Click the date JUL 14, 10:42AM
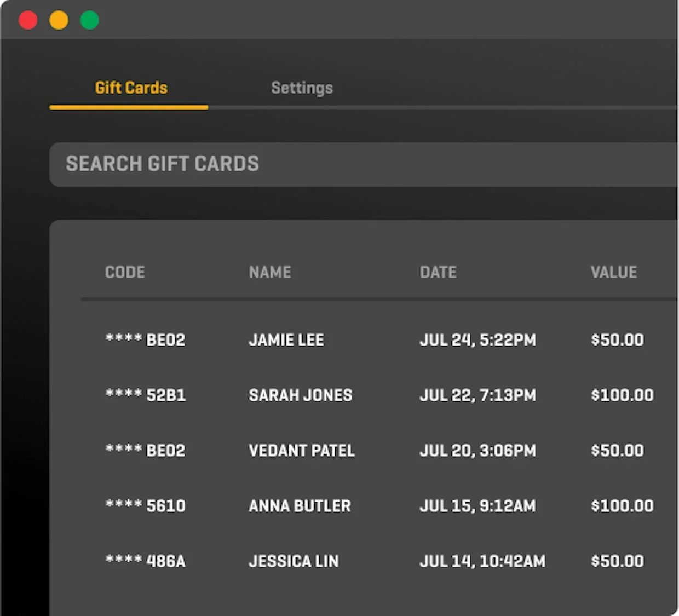 (x=482, y=561)
